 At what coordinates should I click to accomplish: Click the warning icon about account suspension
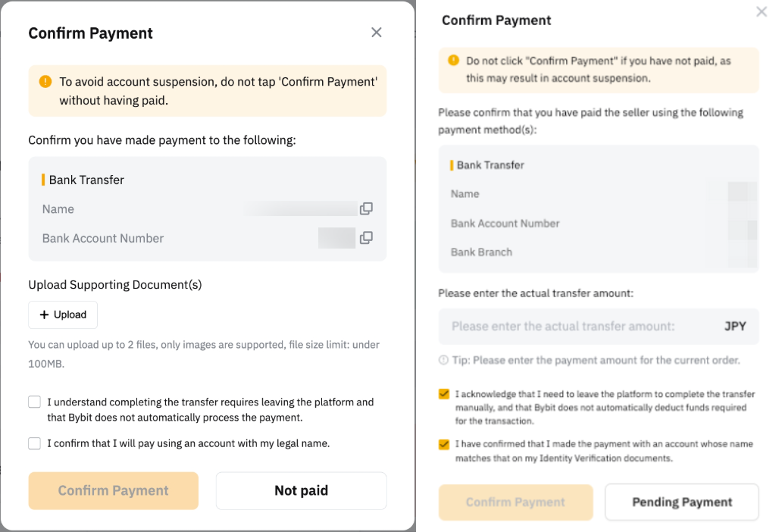pos(45,81)
